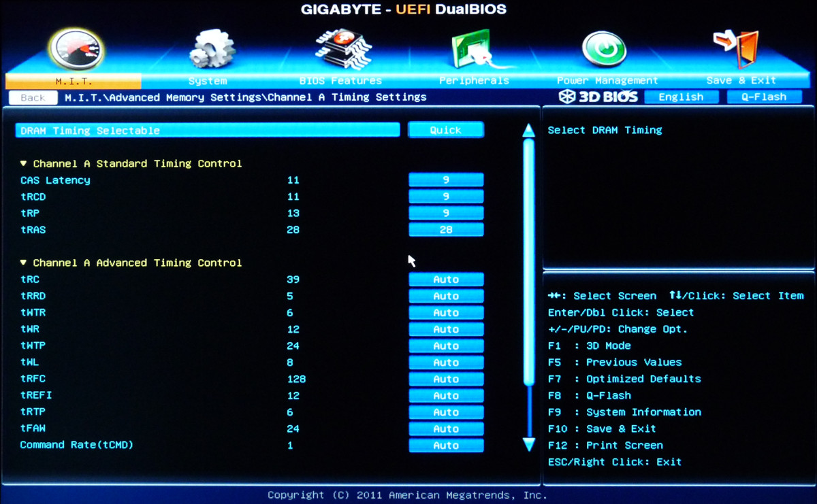Click the scroll down arrow
817x504 pixels.
(x=528, y=445)
